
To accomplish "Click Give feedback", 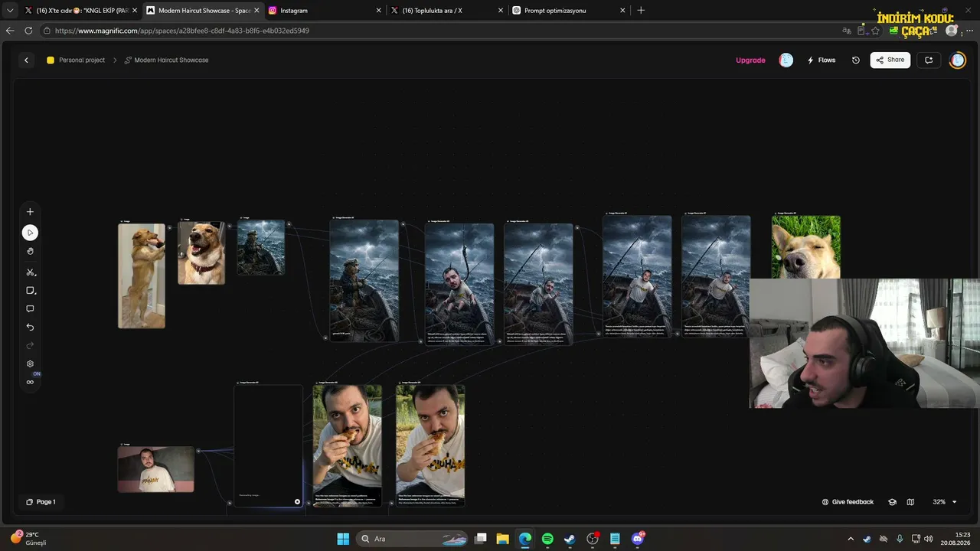I will coord(848,502).
